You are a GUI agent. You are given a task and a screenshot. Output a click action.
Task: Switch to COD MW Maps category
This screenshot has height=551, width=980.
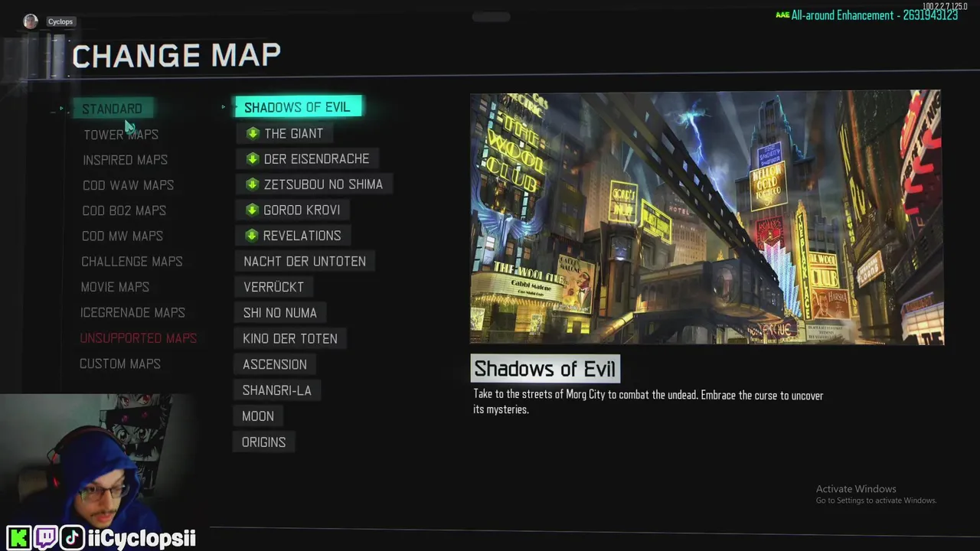tap(122, 236)
